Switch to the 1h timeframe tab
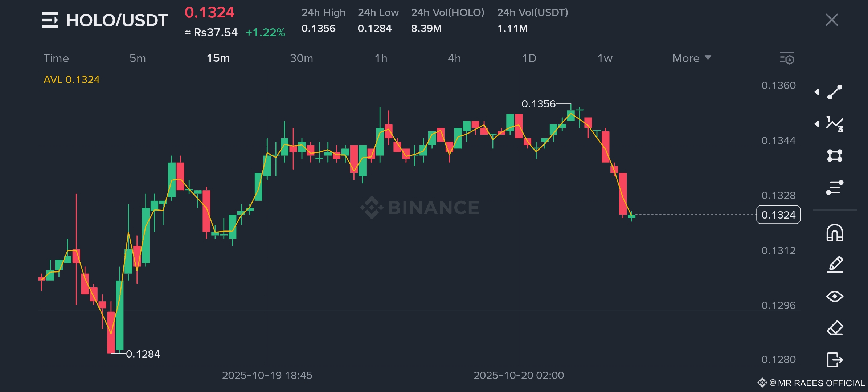868x392 pixels. (x=381, y=58)
